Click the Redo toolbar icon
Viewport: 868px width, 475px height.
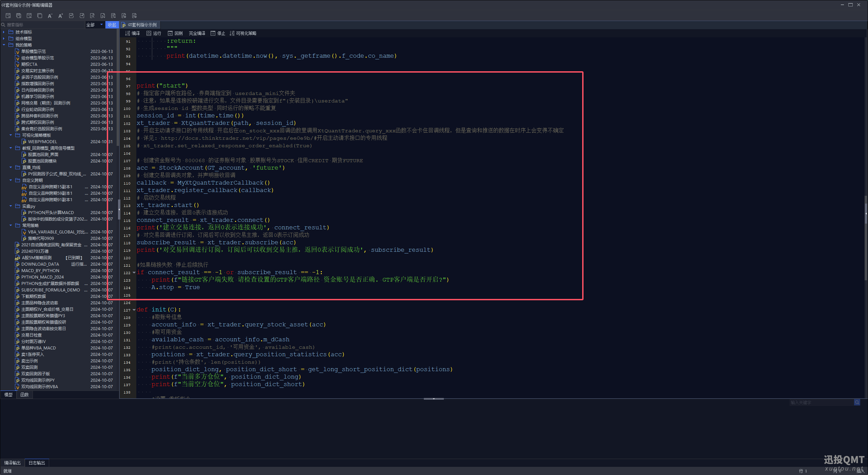(x=82, y=16)
